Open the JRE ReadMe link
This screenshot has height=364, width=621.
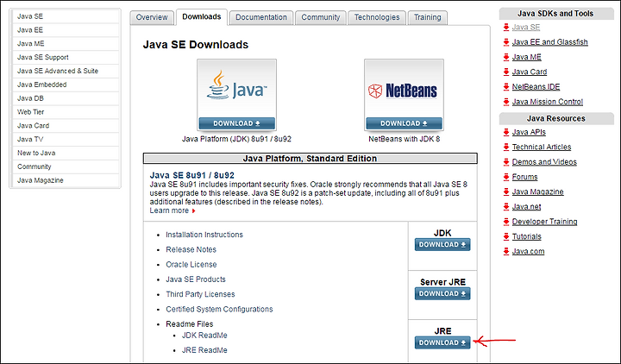pyautogui.click(x=204, y=350)
